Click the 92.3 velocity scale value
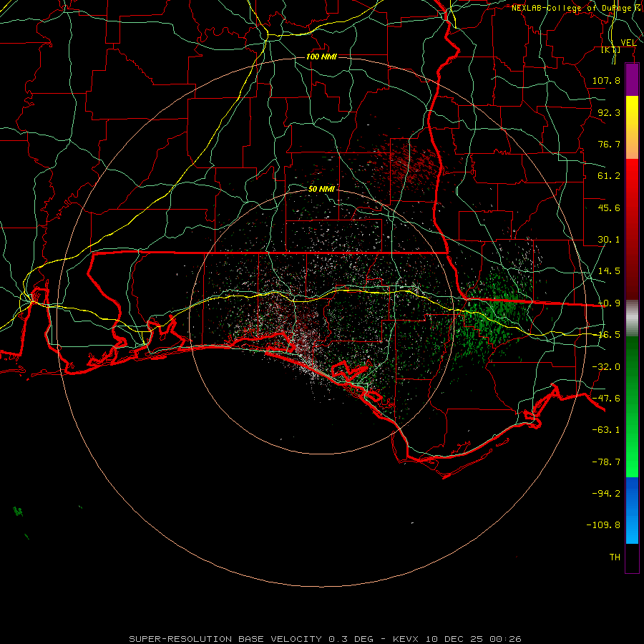 609,112
